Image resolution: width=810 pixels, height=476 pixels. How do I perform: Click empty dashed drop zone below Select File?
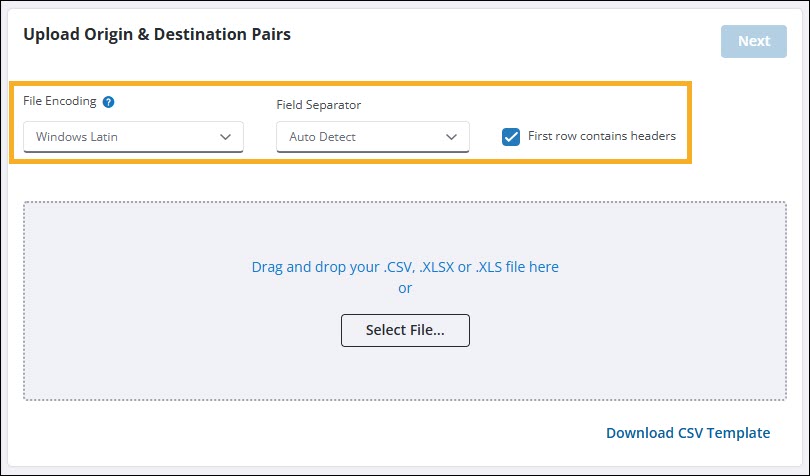click(x=405, y=375)
